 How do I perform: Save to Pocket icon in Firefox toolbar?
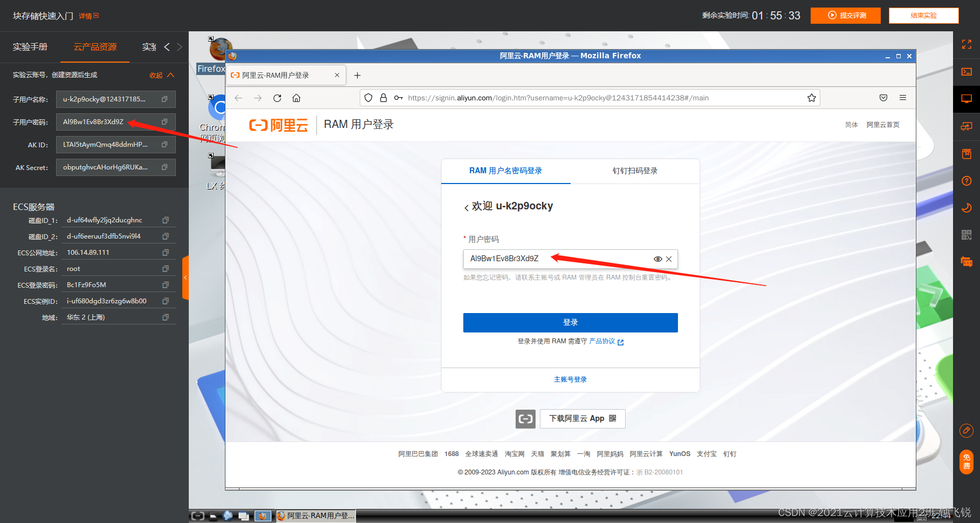click(x=883, y=98)
